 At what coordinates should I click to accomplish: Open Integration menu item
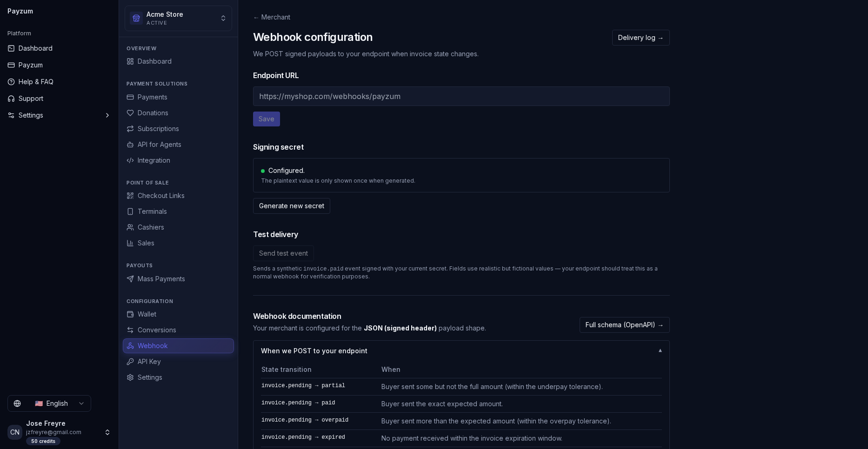[178, 160]
